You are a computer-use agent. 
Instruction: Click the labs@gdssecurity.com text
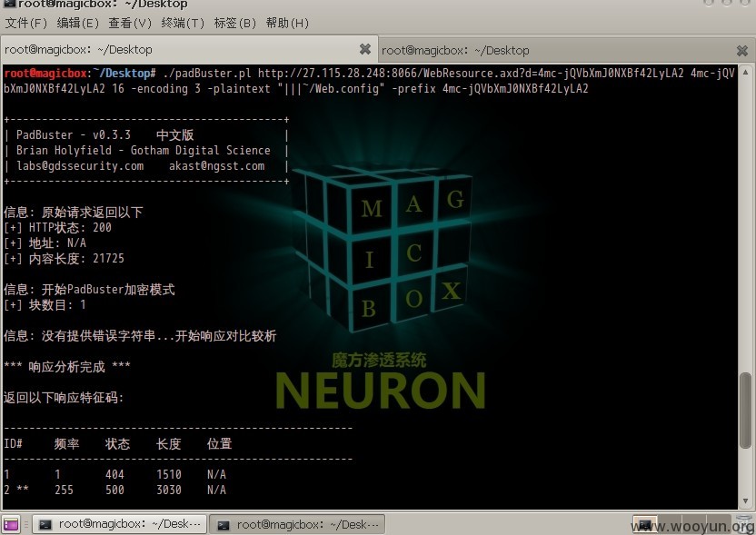pos(80,166)
